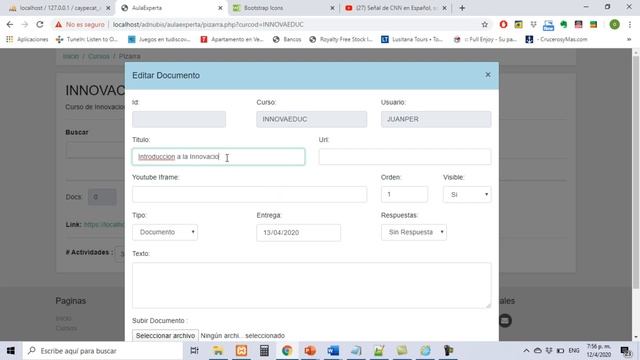
Task: Click the Entrega date field
Action: point(298,232)
